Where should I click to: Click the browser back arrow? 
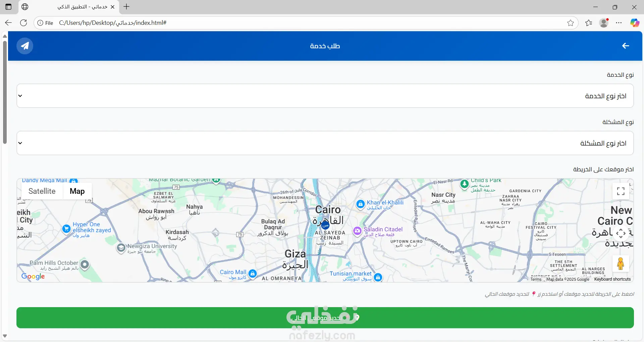pos(8,23)
